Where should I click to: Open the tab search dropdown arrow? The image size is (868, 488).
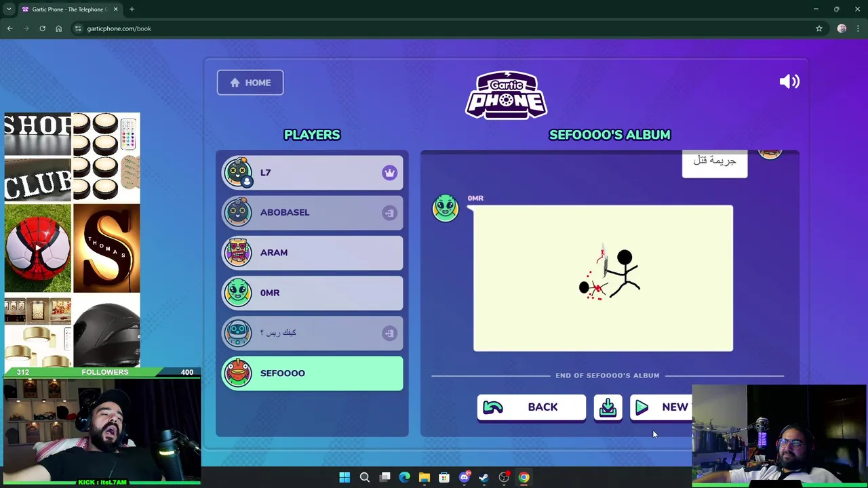[9, 9]
